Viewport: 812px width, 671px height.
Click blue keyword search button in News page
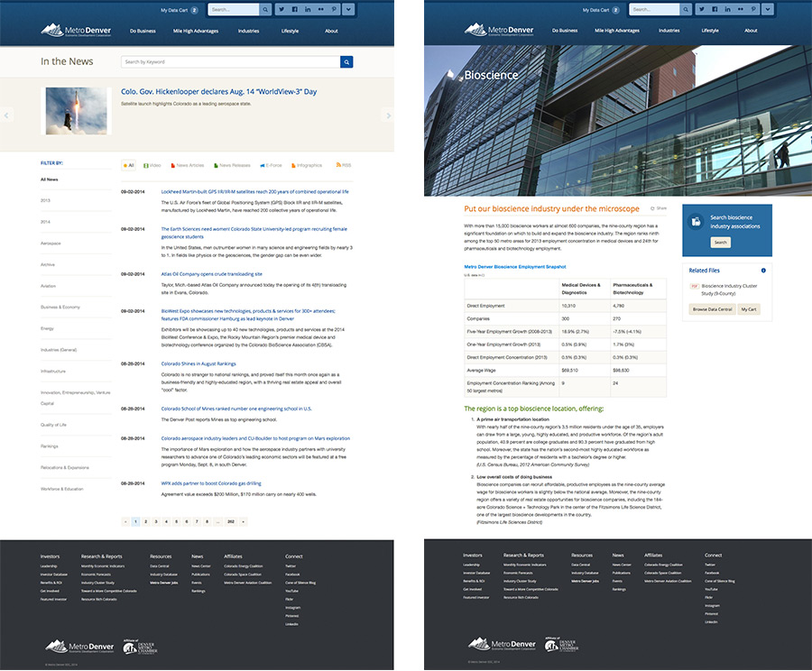tap(346, 62)
